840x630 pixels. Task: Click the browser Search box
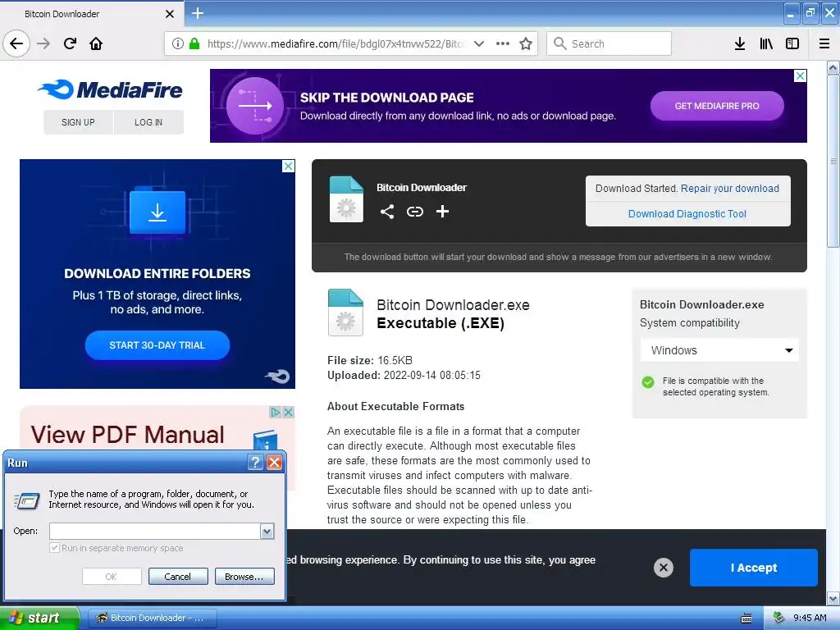[609, 43]
